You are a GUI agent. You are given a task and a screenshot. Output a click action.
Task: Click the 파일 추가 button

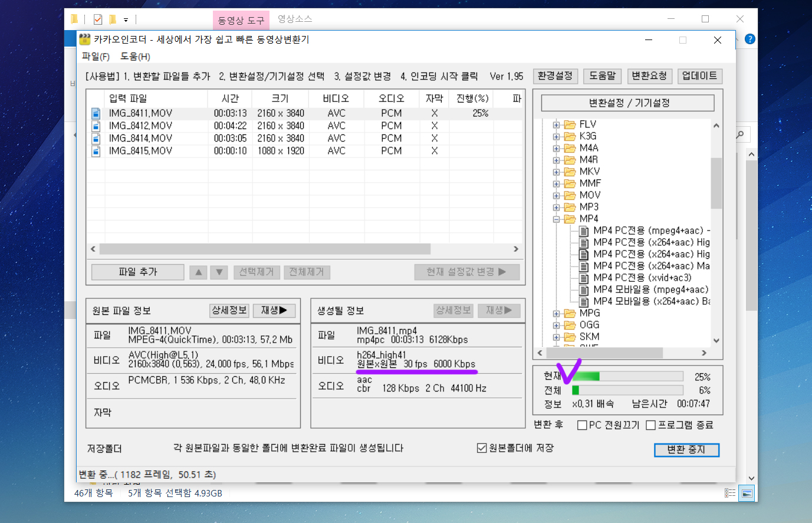click(x=138, y=272)
